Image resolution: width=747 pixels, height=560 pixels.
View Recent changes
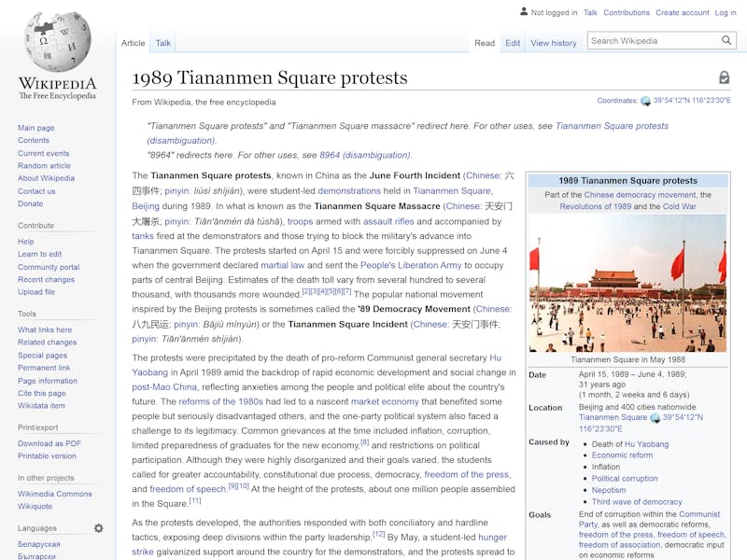(x=46, y=279)
